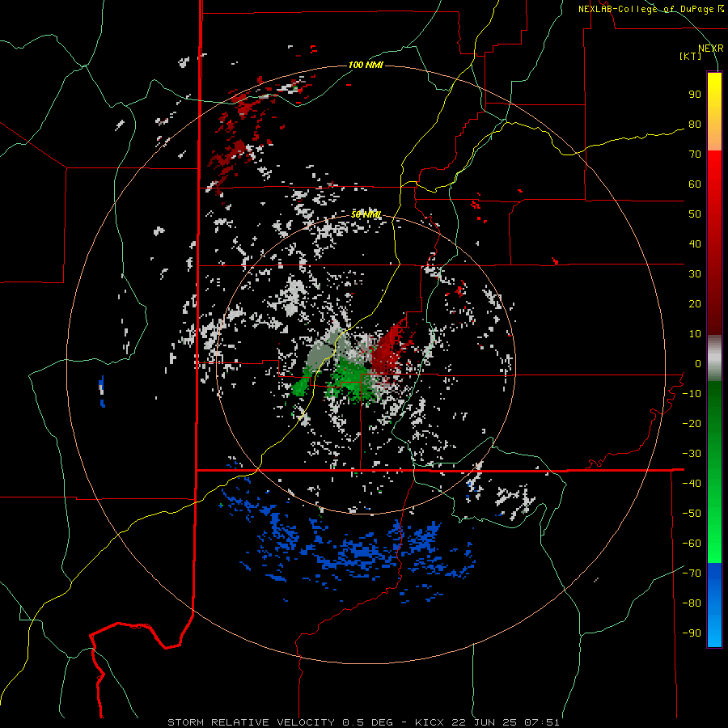Click the -90 value on velocity scale
The image size is (728, 728).
[x=692, y=633]
